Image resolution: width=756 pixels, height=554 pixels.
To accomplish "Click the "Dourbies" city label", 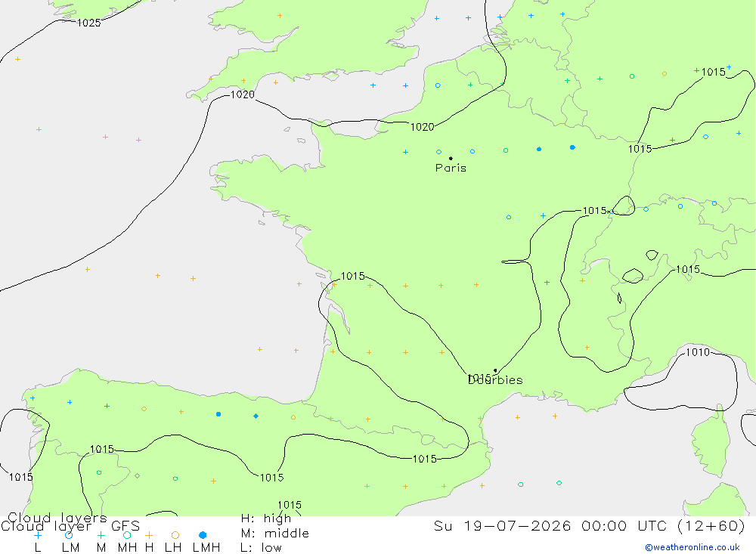I will [x=496, y=380].
